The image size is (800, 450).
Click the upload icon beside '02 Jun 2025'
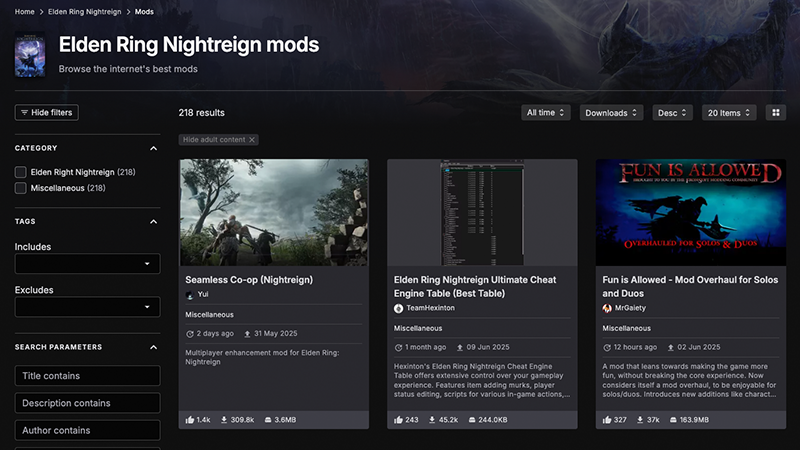(671, 347)
